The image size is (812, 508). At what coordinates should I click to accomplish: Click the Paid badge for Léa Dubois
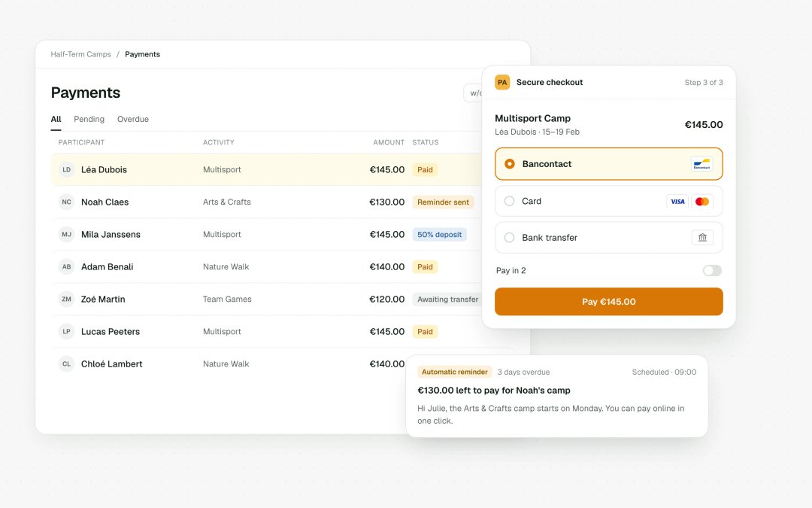point(425,169)
